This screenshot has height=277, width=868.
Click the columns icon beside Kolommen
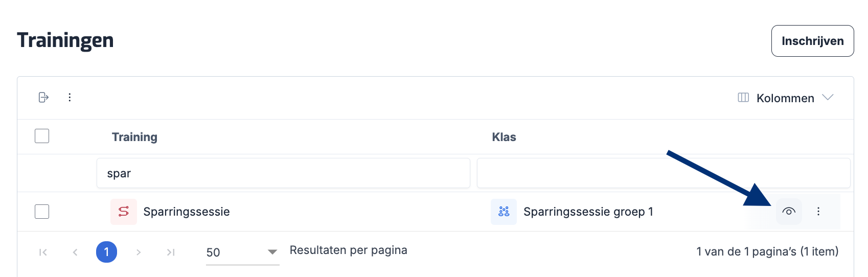(x=743, y=98)
